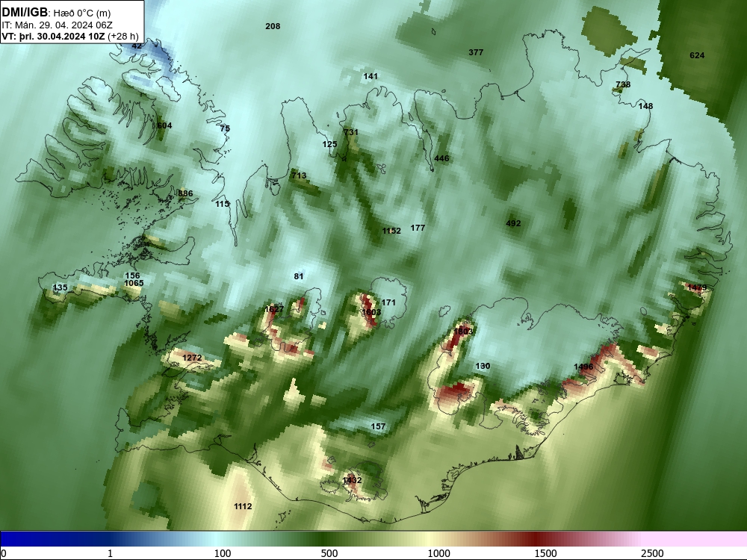Click the map value 81
Screen dimensions: 747x560
[x=299, y=276]
